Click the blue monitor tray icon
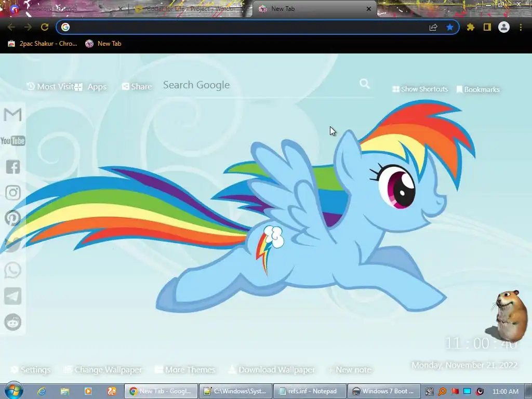 pyautogui.click(x=467, y=391)
